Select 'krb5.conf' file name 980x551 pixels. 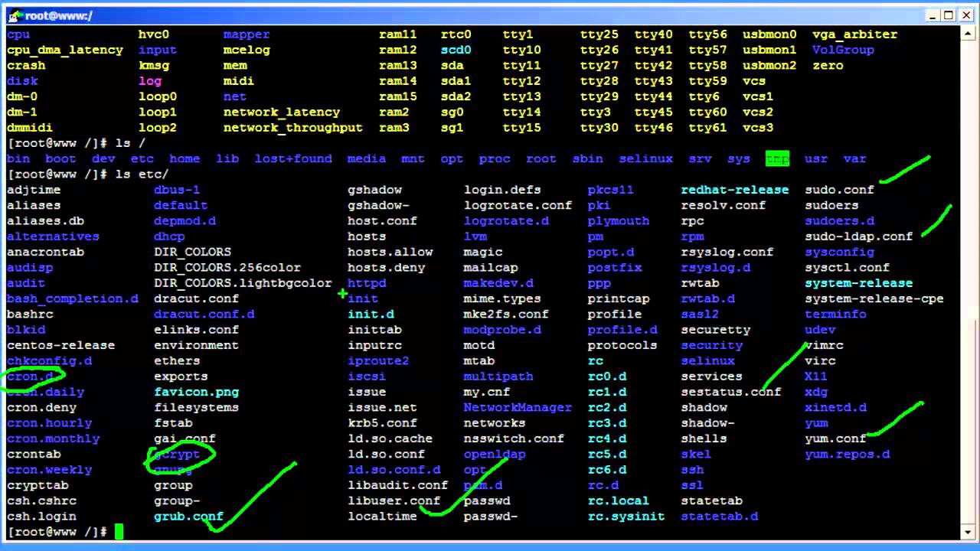pos(382,423)
